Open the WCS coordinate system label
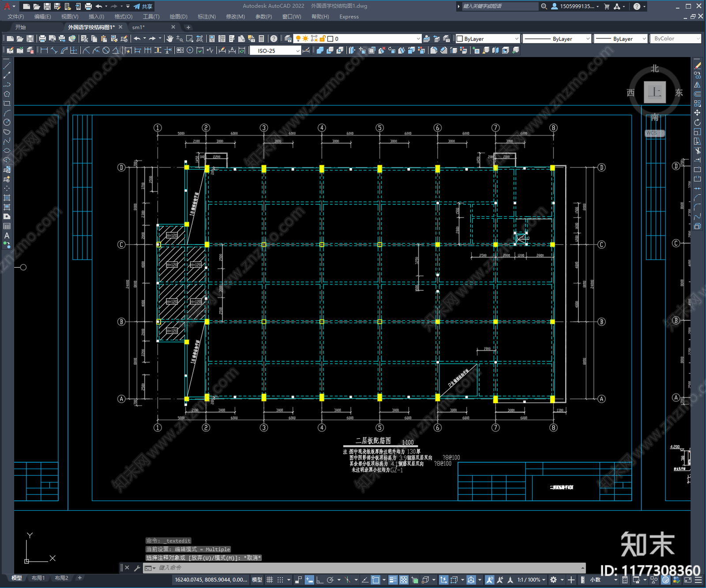The height and width of the screenshot is (588, 706). click(655, 133)
